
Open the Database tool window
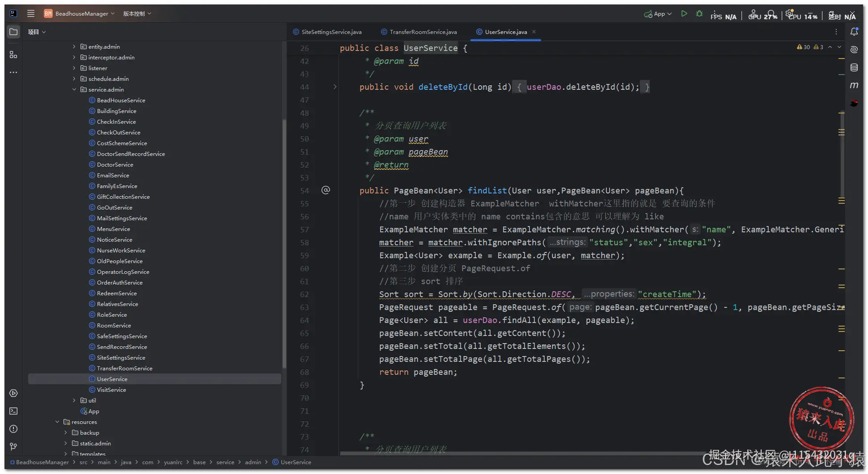(854, 67)
